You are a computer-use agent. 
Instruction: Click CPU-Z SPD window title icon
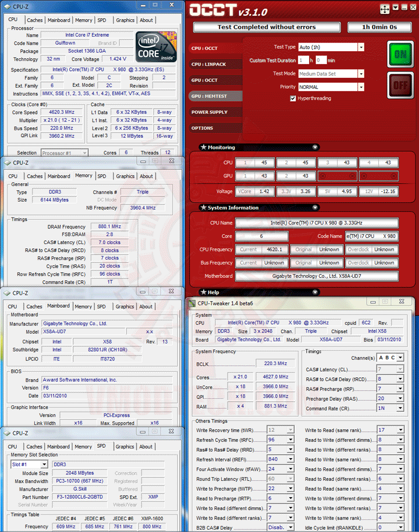(7, 433)
